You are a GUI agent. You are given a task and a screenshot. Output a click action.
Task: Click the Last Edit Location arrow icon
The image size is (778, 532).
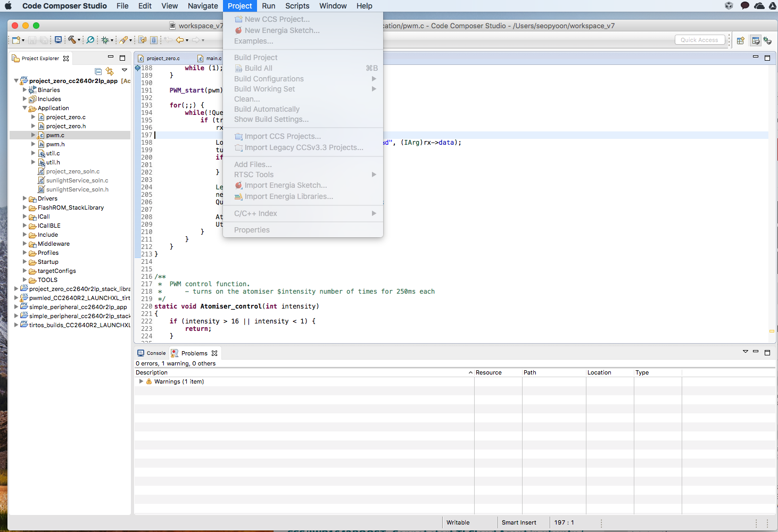click(168, 40)
